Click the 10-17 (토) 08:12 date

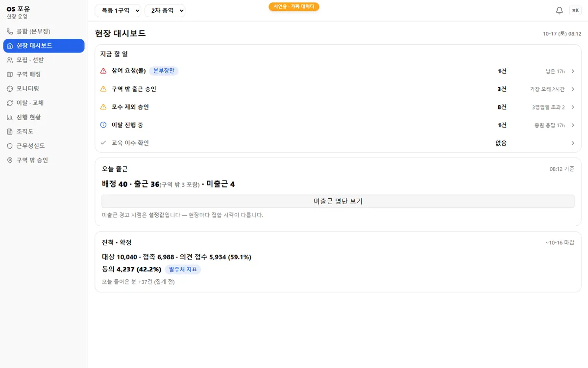coord(562,34)
